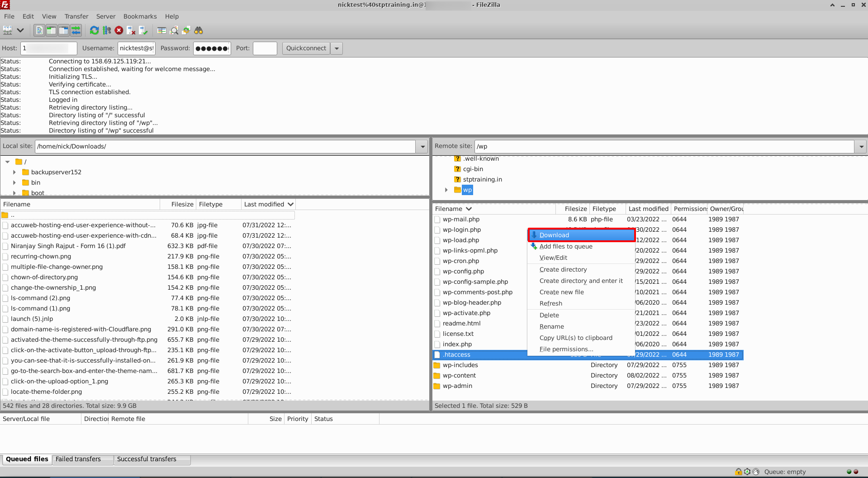Toggle the remote directory tree display

tap(64, 30)
